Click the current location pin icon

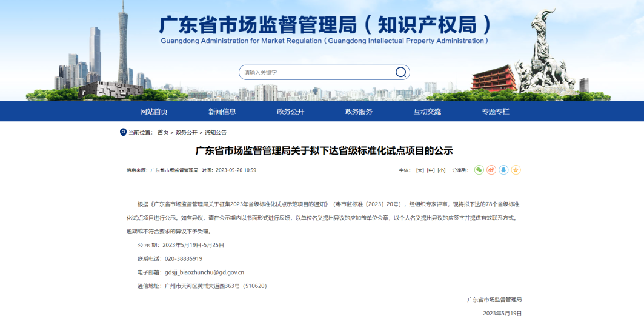pyautogui.click(x=123, y=132)
